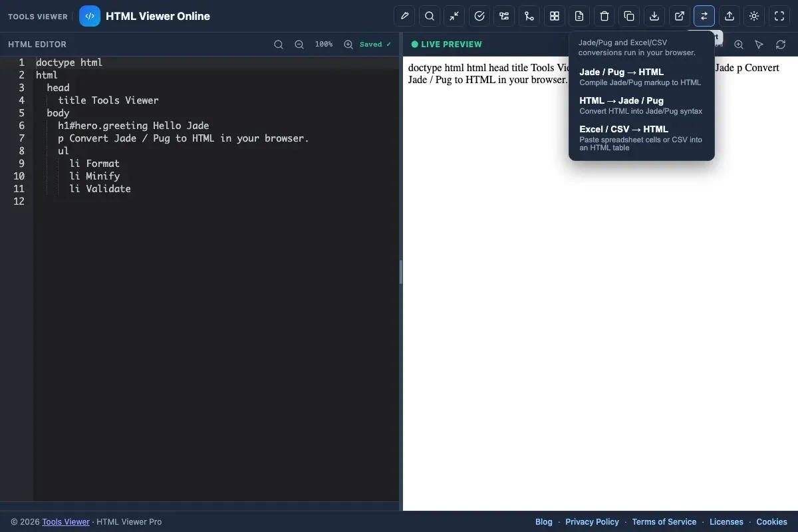Zoom out the HTML editor
The height and width of the screenshot is (532, 798).
[x=299, y=45]
